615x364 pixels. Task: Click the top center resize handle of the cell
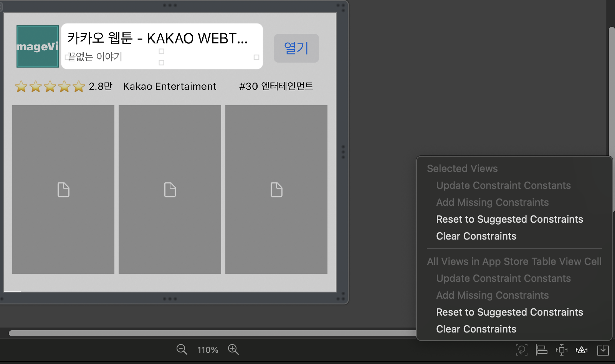170,5
